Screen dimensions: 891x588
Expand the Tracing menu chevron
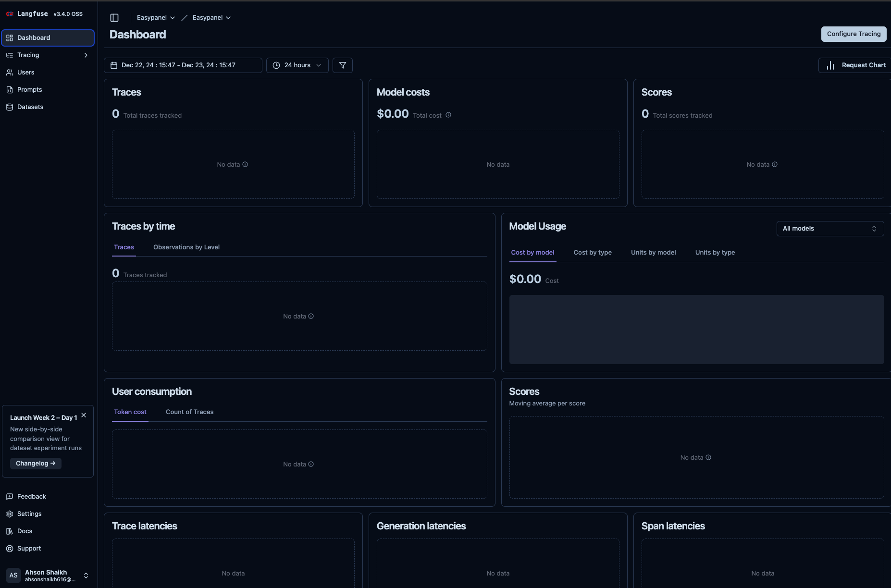coord(86,55)
